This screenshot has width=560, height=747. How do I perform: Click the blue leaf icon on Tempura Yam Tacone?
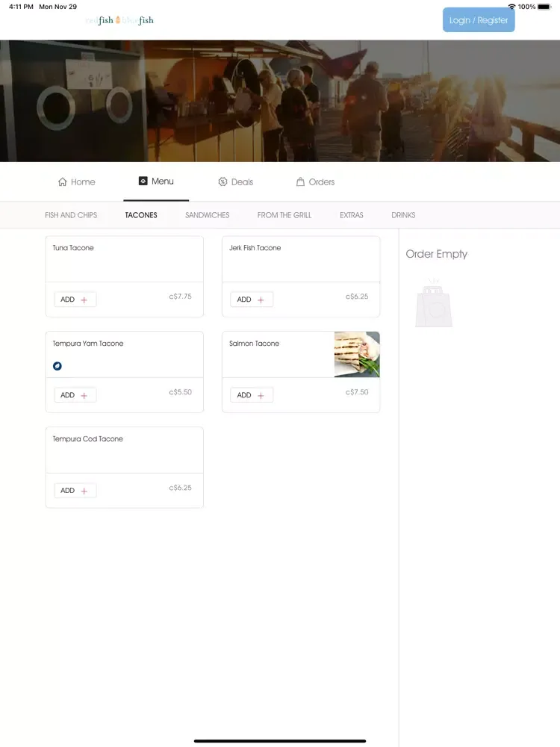tap(57, 366)
